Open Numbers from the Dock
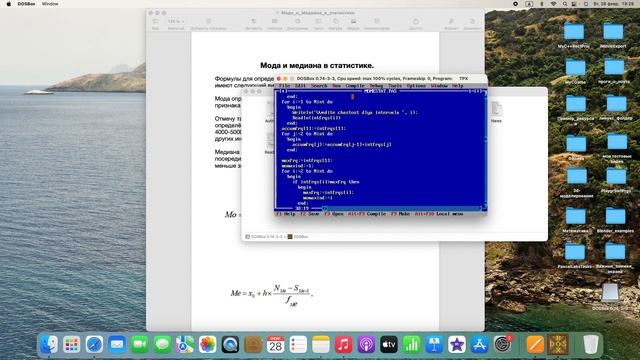This screenshot has height=360, width=640. click(411, 345)
